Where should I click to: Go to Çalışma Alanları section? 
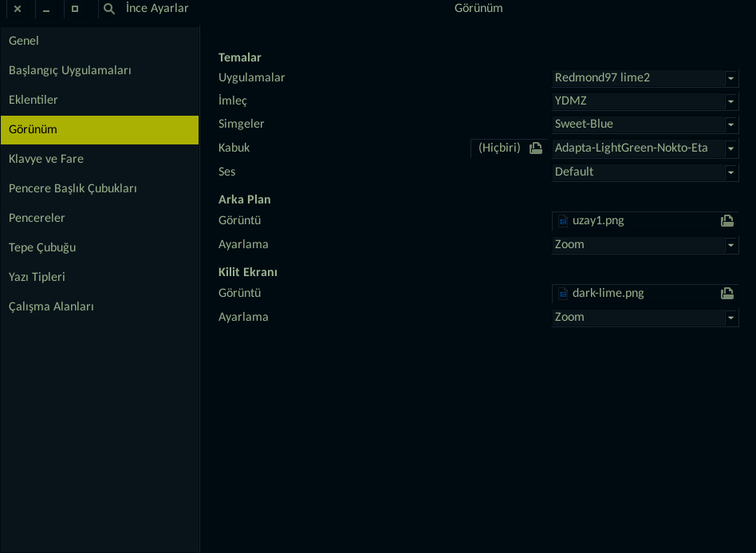click(x=100, y=307)
